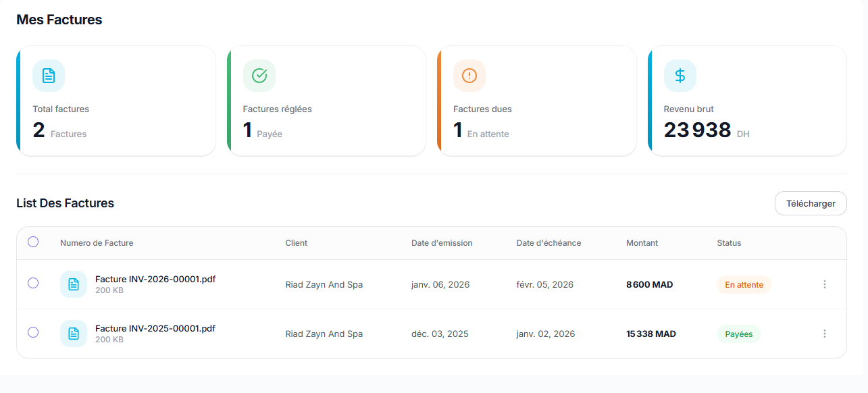Click the Montant column header
This screenshot has height=393, width=868.
(642, 243)
